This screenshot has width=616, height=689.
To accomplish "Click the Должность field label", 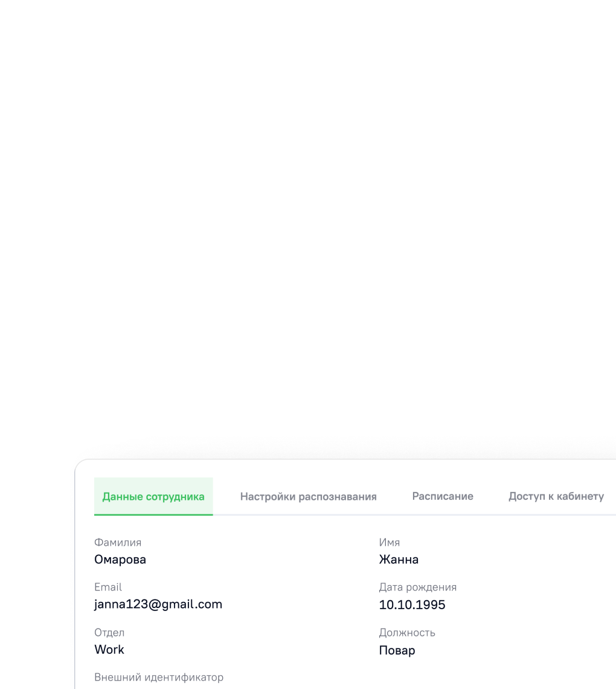I will [407, 633].
